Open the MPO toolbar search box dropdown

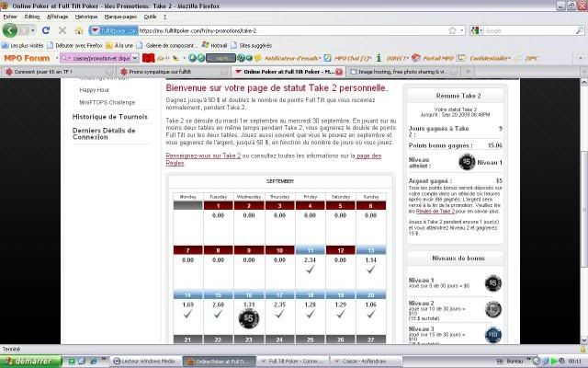coord(135,58)
